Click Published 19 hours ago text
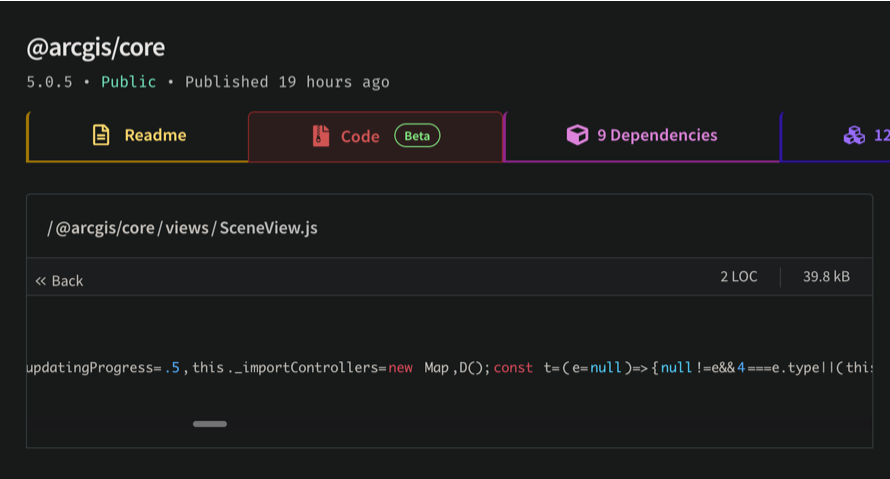The width and height of the screenshot is (890, 479). 287,82
